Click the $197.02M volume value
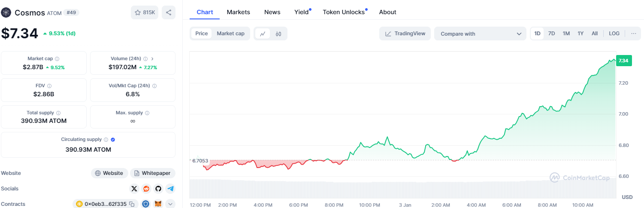The width and height of the screenshot is (644, 208). [x=122, y=67]
